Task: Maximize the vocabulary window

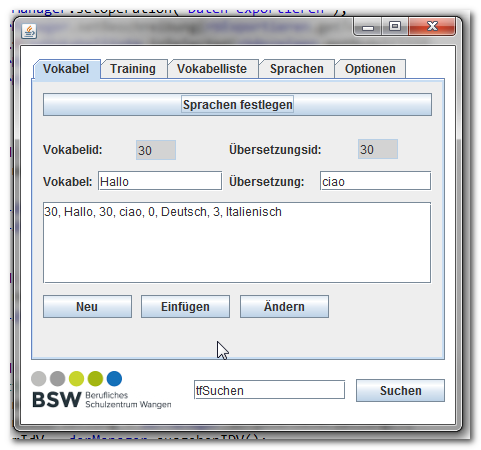Action: (395, 26)
